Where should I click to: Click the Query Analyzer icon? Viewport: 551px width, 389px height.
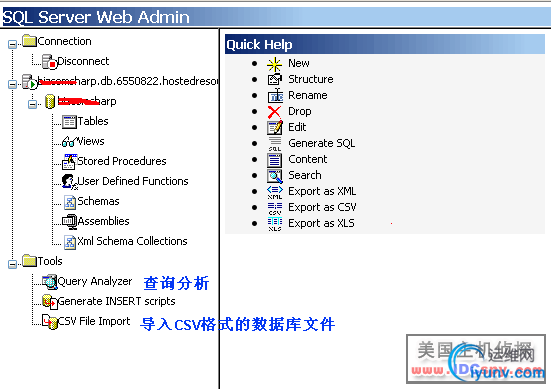(x=50, y=281)
